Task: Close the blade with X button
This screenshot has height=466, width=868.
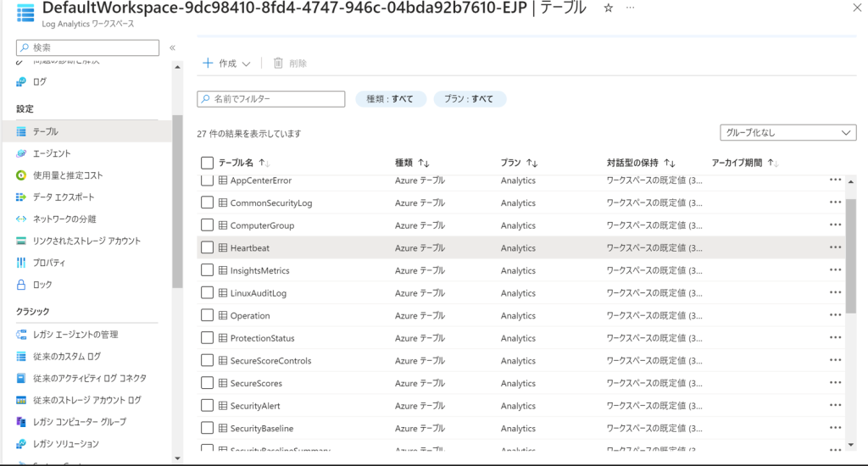Action: (857, 7)
